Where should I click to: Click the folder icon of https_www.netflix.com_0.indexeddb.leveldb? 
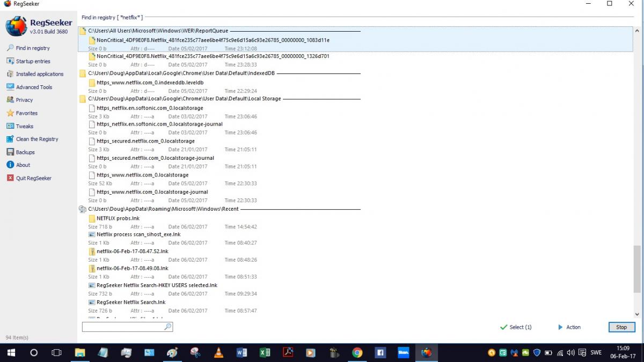92,83
